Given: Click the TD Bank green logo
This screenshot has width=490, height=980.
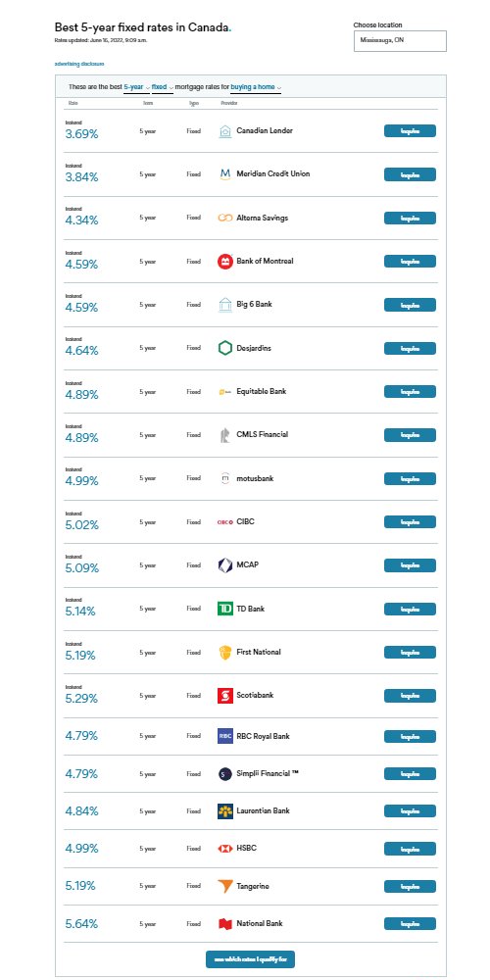Looking at the screenshot, I should tap(225, 609).
